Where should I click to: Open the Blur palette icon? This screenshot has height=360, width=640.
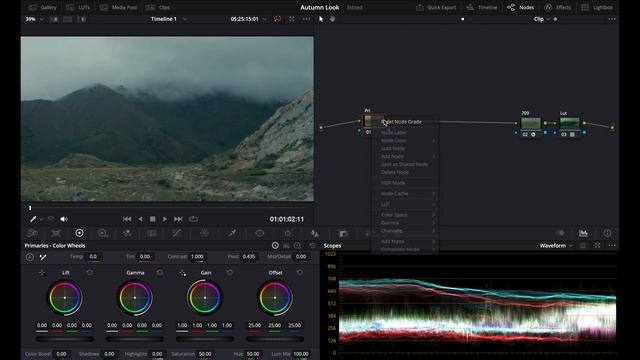[315, 233]
